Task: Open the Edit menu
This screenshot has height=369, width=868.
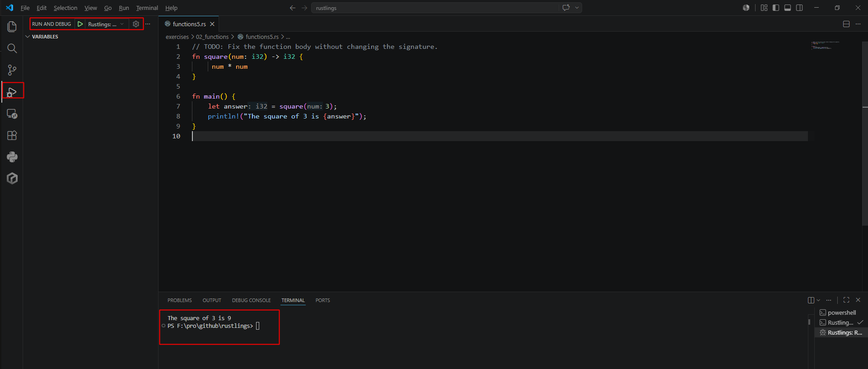Action: (42, 8)
